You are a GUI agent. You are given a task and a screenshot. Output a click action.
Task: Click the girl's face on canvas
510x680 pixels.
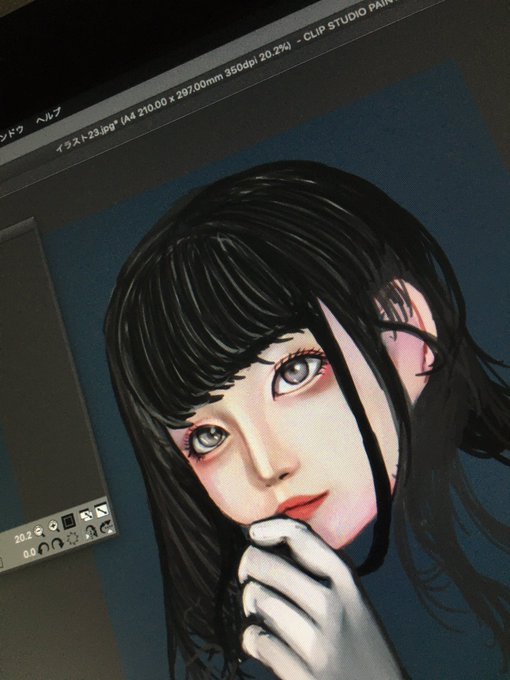[x=284, y=438]
